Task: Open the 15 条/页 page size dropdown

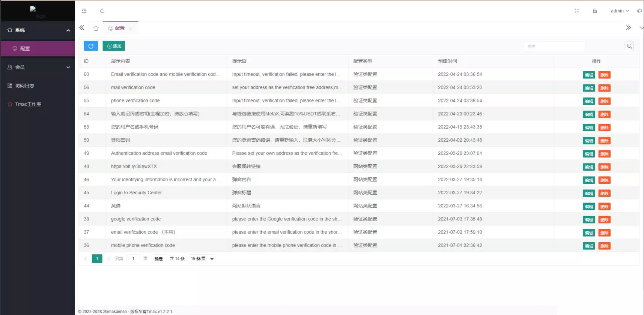Action: pos(202,259)
